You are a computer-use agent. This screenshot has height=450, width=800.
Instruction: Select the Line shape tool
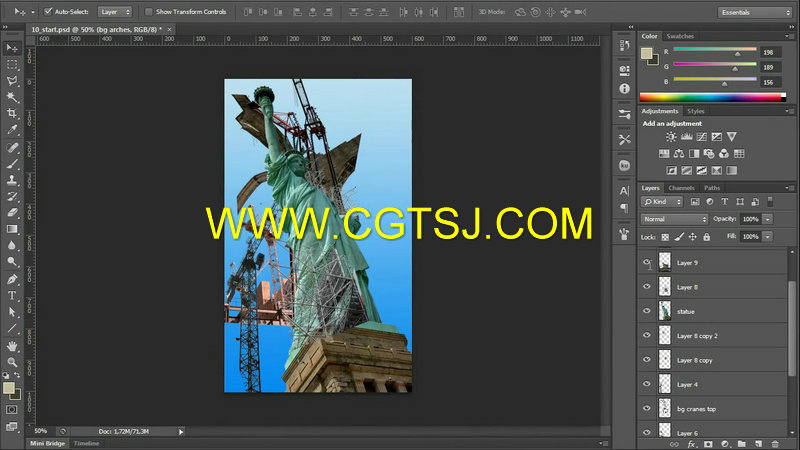(12, 328)
